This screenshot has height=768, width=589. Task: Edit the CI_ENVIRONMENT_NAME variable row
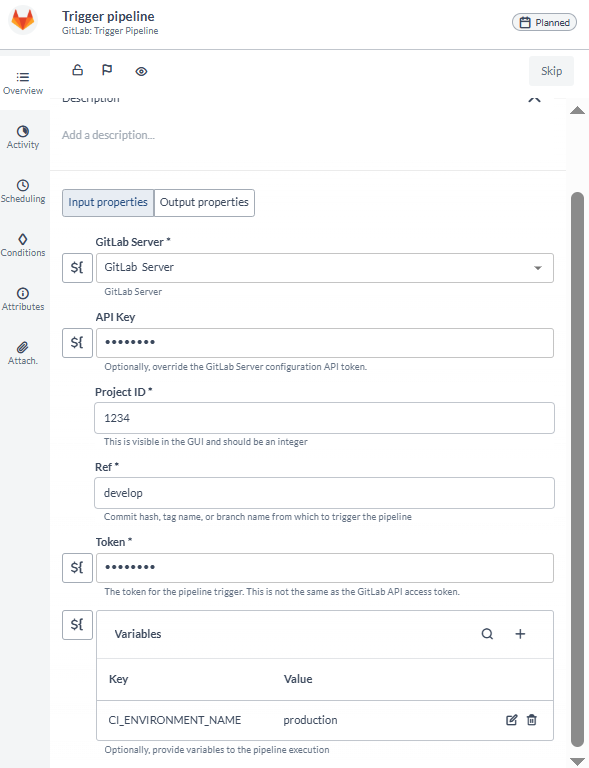[x=511, y=720]
